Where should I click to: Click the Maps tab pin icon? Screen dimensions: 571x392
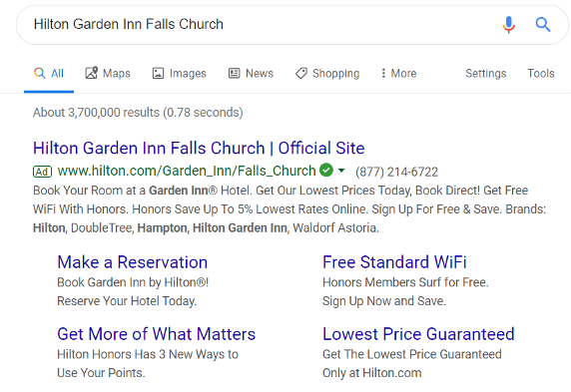92,73
